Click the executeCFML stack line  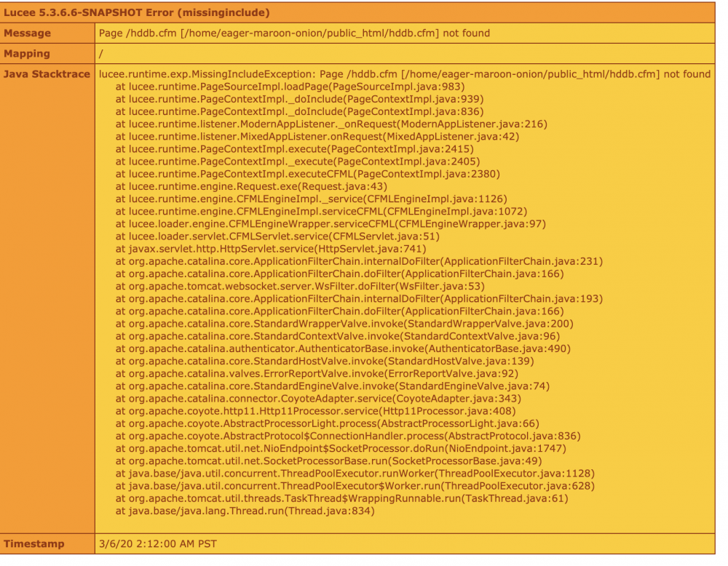click(x=308, y=175)
